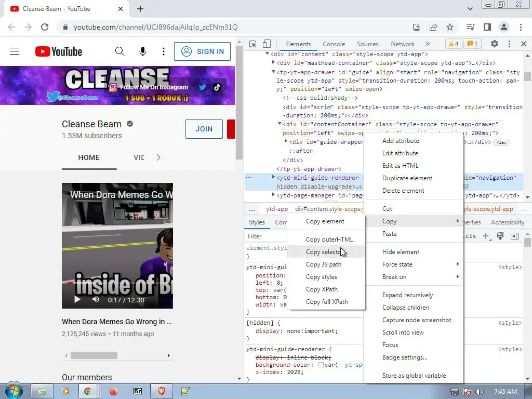Install or download page icon in address bar
Image resolution: width=532 pixels, height=399 pixels.
point(417,27)
